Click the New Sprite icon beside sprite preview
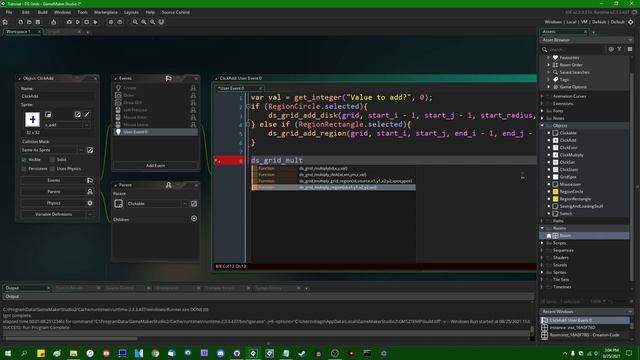This screenshot has width=640, height=360. pyautogui.click(x=48, y=115)
